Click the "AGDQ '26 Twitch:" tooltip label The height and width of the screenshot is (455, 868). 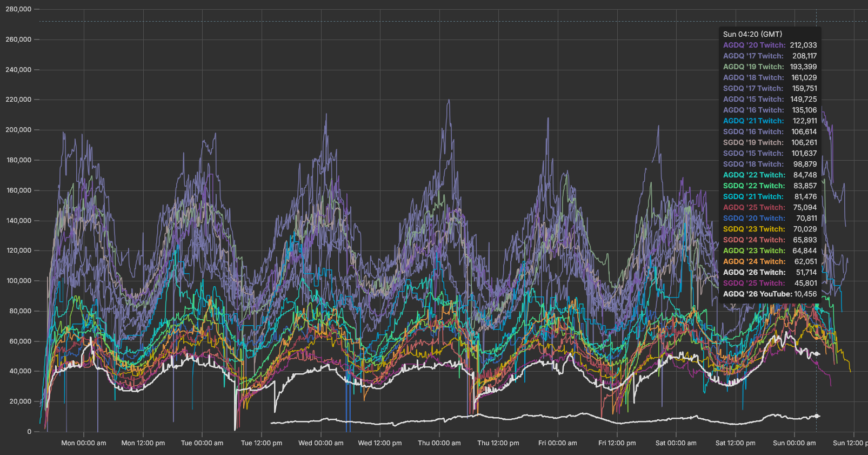coord(755,272)
